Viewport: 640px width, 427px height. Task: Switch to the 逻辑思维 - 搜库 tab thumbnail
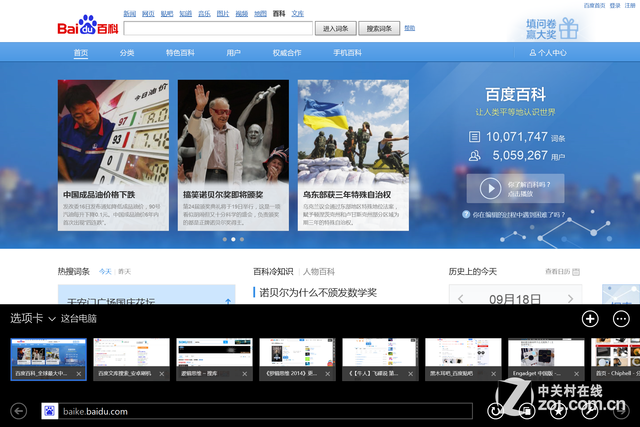[214, 359]
